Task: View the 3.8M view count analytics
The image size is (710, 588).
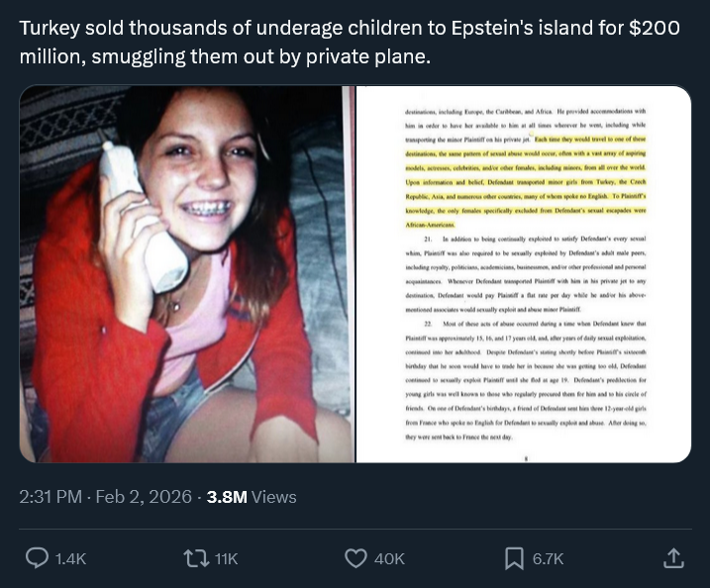Action: coord(226,497)
